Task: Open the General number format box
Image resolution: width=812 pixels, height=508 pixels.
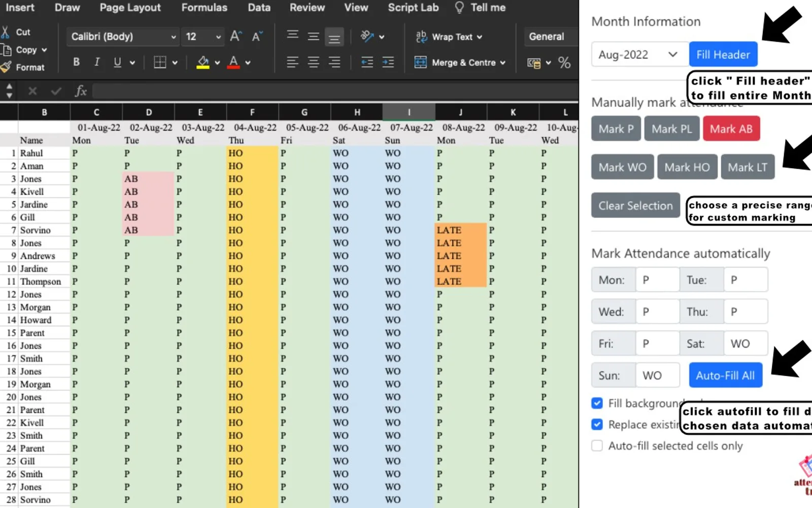Action: point(551,37)
